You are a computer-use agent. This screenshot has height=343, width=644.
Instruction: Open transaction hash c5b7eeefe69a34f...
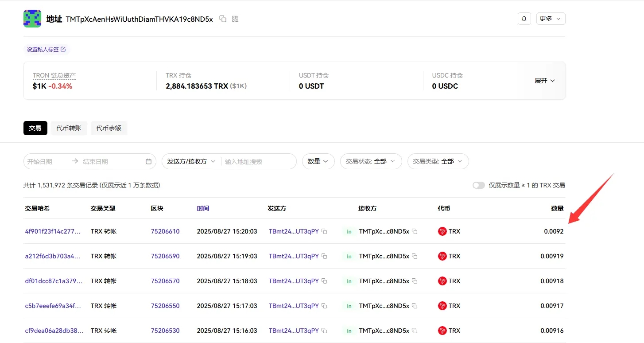tap(54, 306)
